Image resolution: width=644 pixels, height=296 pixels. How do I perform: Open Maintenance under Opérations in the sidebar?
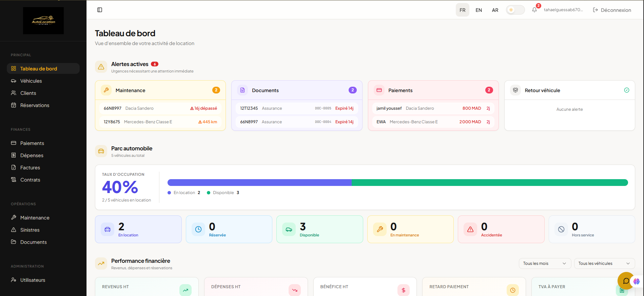43,218
